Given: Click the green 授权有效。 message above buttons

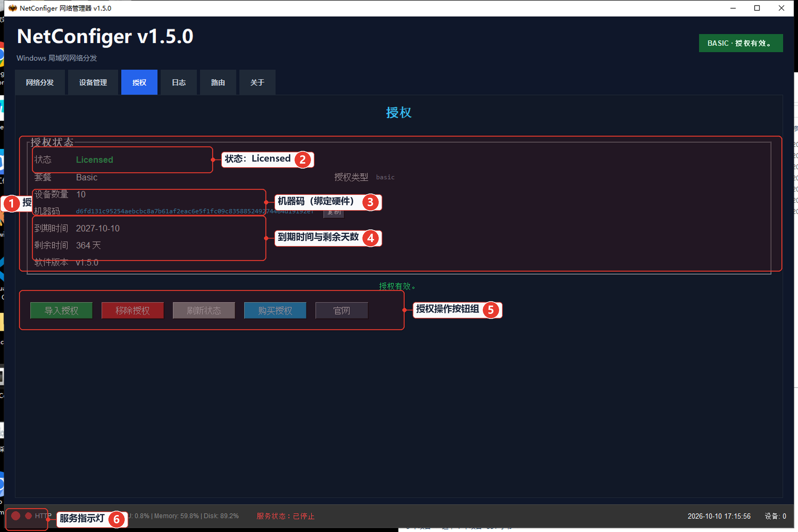Looking at the screenshot, I should coord(397,286).
